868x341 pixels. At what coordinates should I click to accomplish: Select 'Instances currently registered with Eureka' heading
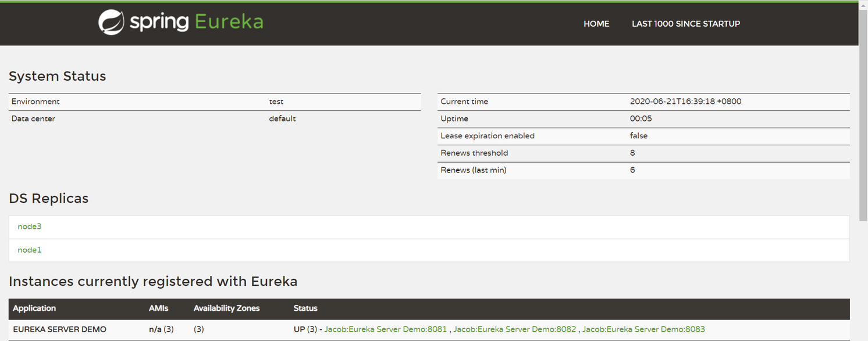(x=153, y=282)
